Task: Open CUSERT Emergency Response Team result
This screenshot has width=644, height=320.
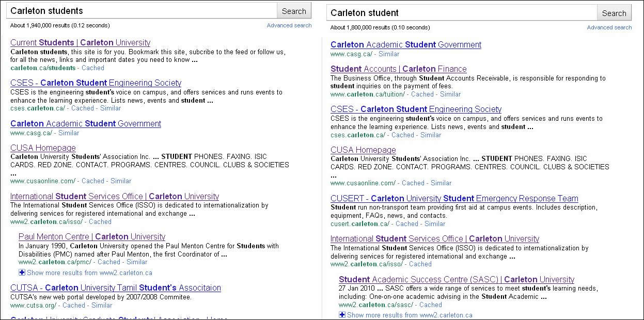Action: [x=454, y=198]
